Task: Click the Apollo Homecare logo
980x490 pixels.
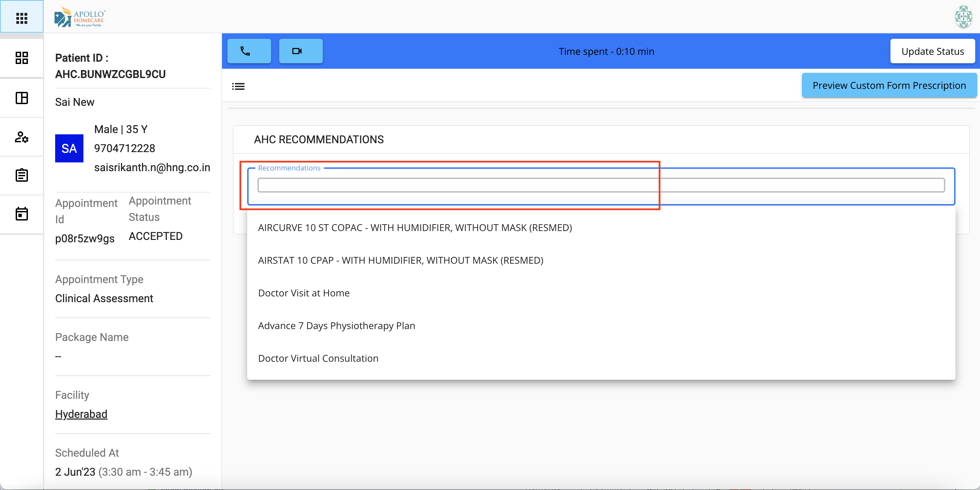Action: (x=80, y=17)
